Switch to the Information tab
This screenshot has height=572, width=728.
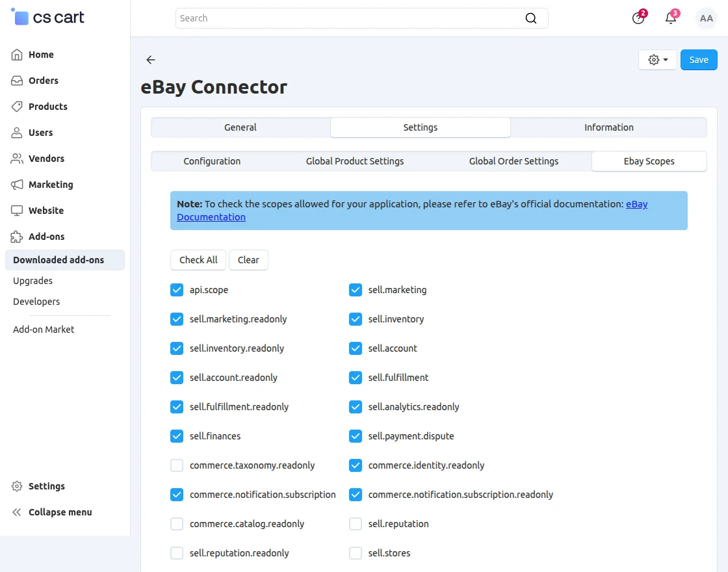click(608, 127)
